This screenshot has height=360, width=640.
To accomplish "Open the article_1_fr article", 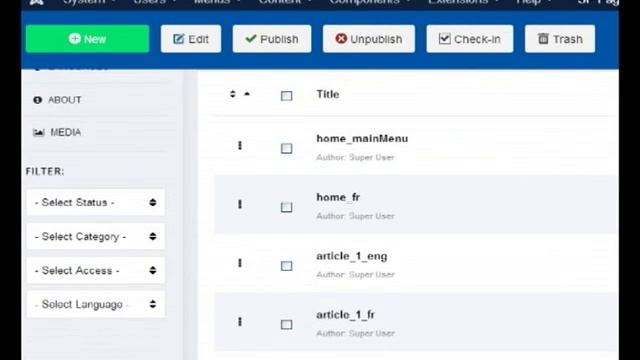I will [345, 315].
